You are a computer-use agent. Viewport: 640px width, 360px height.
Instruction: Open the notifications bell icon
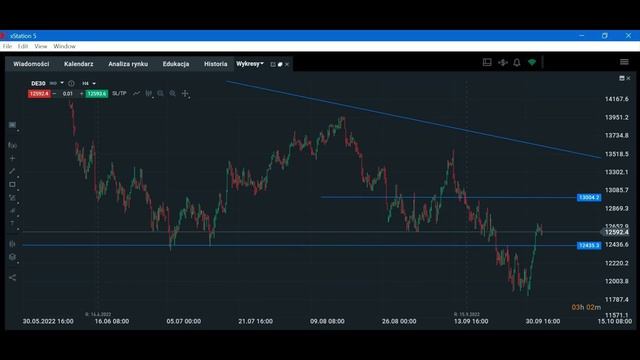[x=517, y=62]
